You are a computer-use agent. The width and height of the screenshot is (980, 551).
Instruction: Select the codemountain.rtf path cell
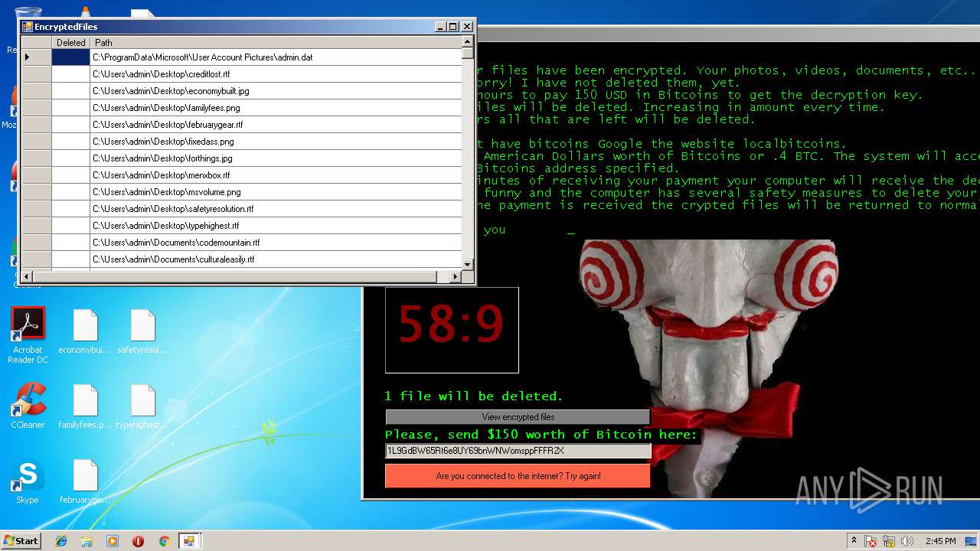[276, 243]
